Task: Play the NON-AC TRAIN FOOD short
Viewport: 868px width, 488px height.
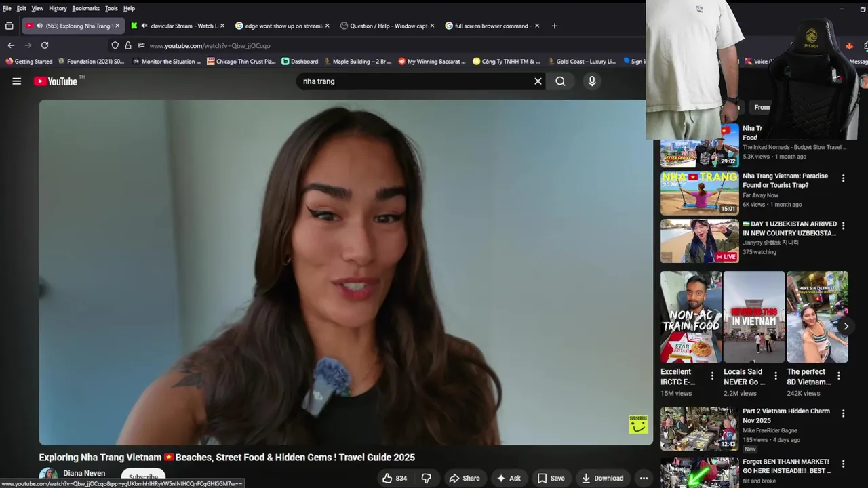Action: pyautogui.click(x=691, y=317)
